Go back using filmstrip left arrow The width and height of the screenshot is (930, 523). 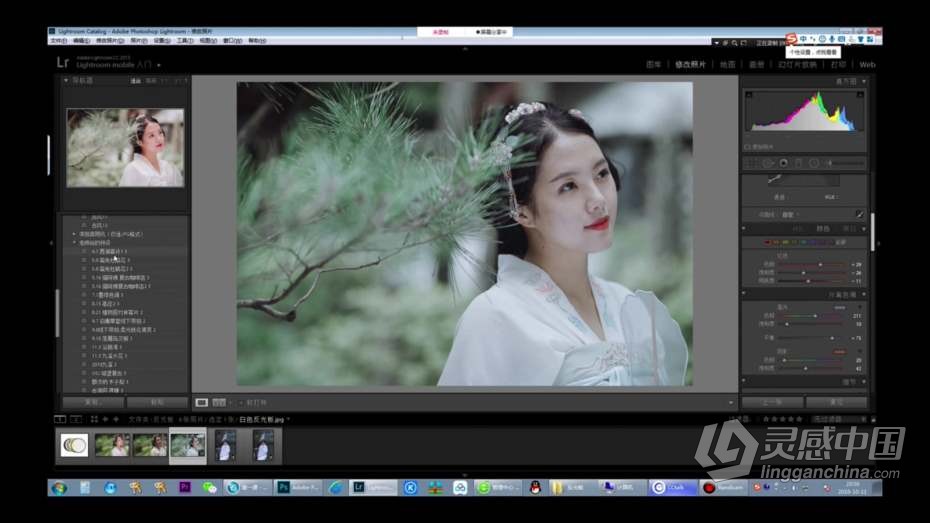pos(105,419)
